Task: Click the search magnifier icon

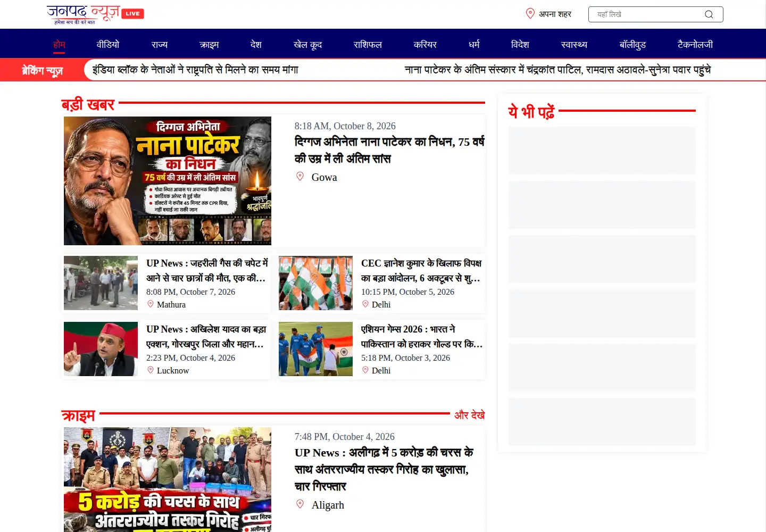Action: point(709,14)
